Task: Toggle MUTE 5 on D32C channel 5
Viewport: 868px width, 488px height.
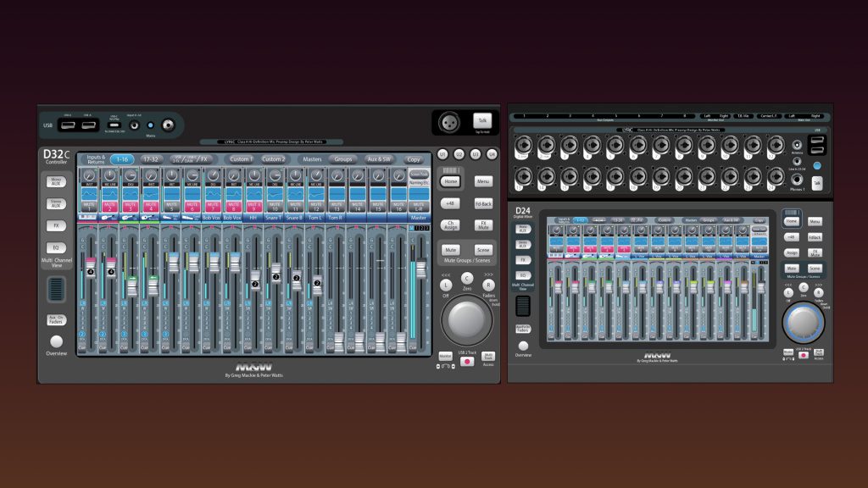Action: 171,207
